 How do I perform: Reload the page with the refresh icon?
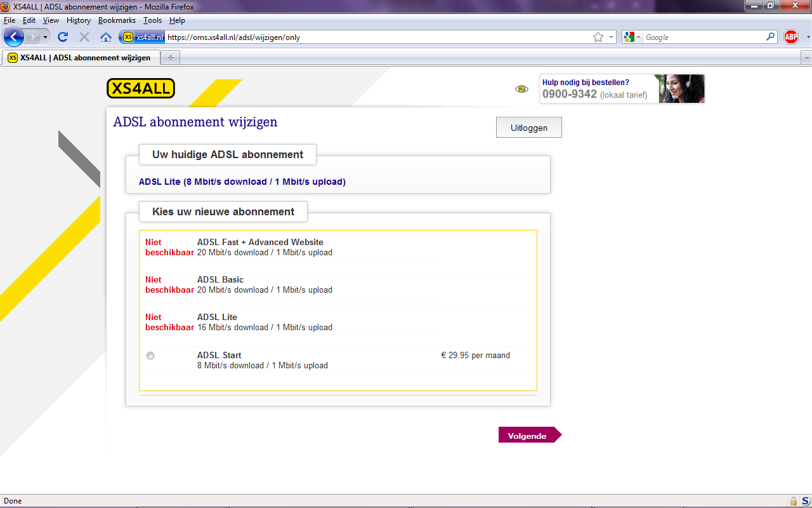(x=63, y=37)
